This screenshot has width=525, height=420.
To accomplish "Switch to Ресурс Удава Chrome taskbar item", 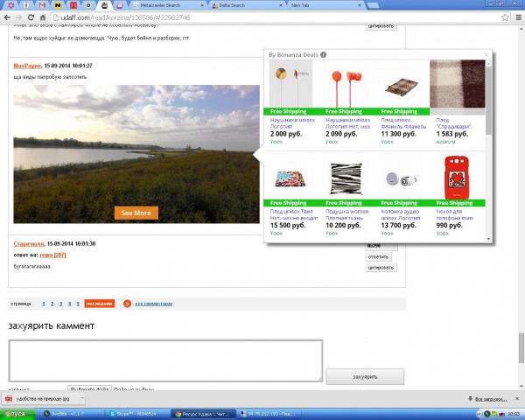I will pyautogui.click(x=204, y=414).
